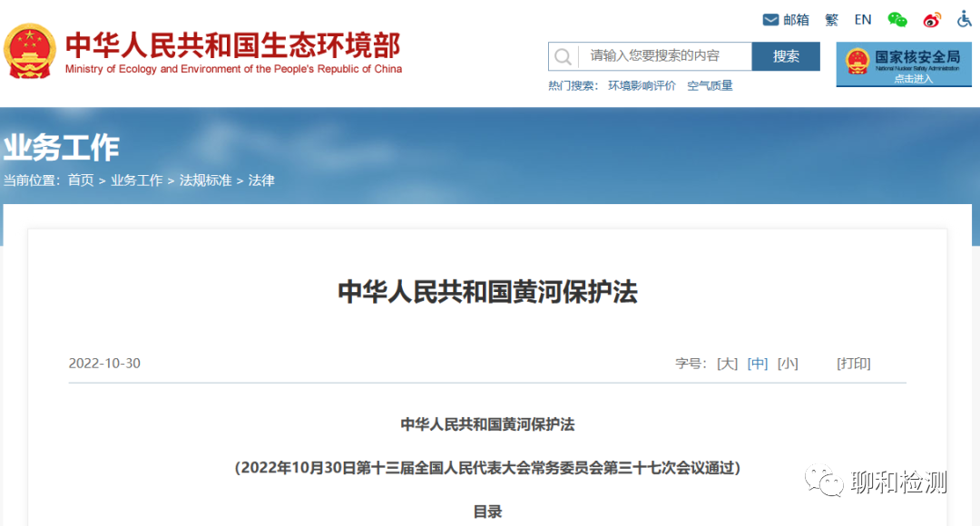Set font size to 中 (medium)
The width and height of the screenshot is (980, 526).
coord(758,364)
